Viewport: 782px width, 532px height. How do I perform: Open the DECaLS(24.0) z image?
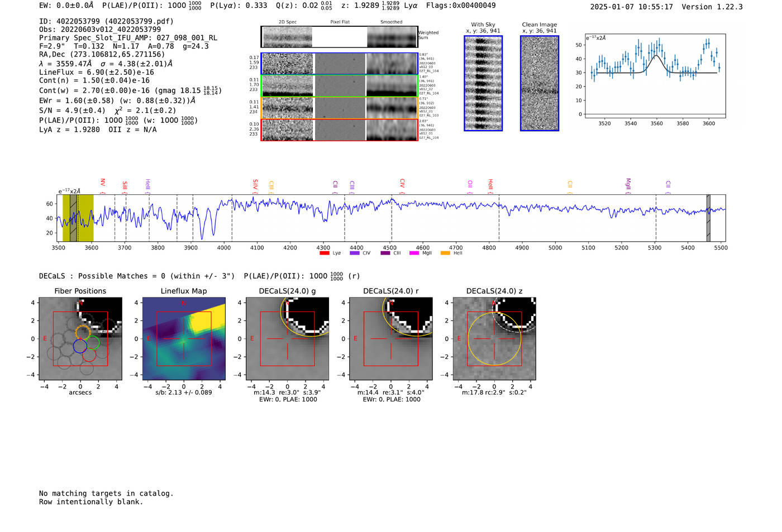494,338
